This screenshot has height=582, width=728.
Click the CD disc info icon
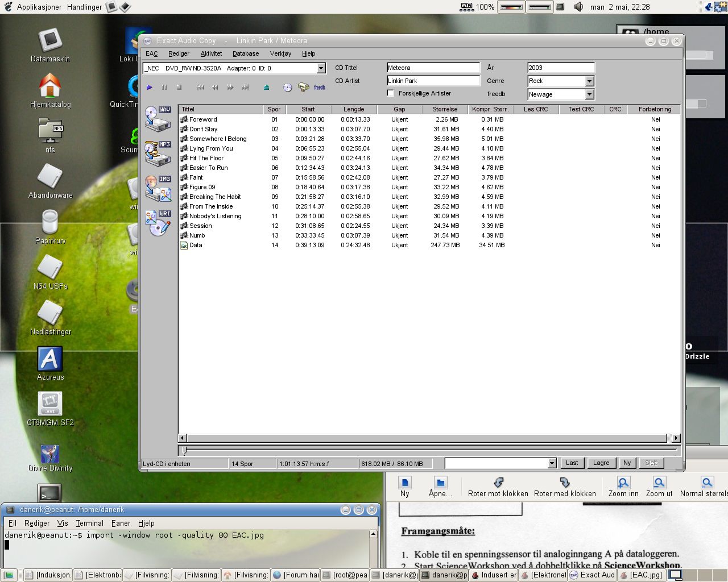288,88
